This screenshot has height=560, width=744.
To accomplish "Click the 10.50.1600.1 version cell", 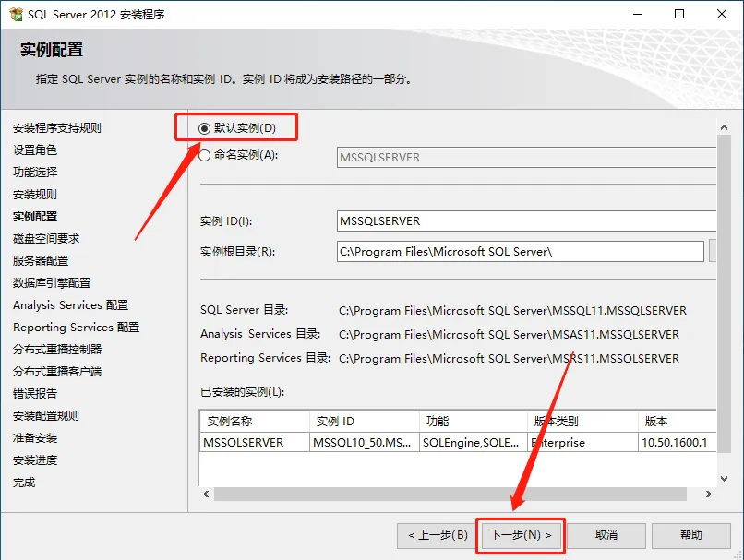I will [678, 443].
